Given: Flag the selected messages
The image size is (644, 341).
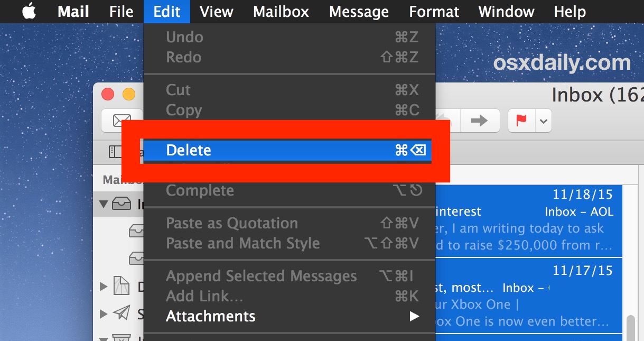Looking at the screenshot, I should [520, 121].
